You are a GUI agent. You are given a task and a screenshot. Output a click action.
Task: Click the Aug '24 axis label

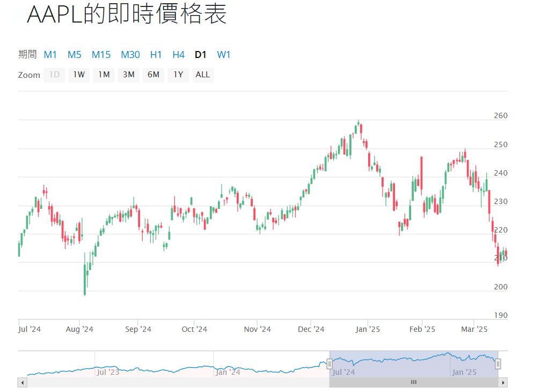coord(79,329)
